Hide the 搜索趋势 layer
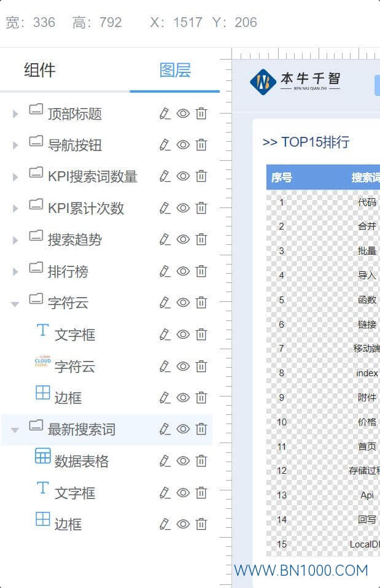This screenshot has width=380, height=588. (x=183, y=239)
